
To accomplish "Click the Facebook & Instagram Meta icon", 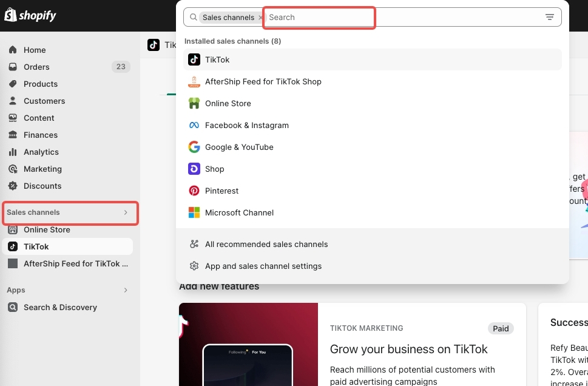I will [x=194, y=125].
